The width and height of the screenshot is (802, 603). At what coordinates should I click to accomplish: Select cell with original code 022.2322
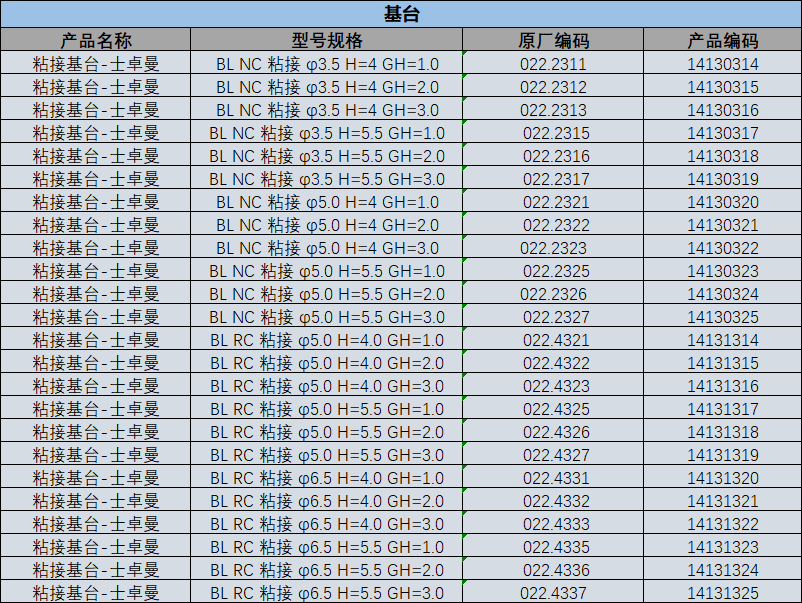coord(553,224)
